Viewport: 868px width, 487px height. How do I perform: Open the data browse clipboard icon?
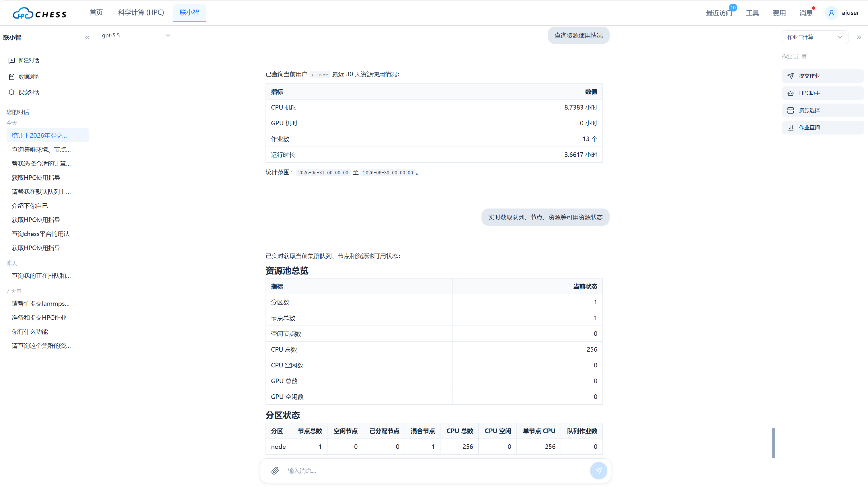click(x=12, y=77)
